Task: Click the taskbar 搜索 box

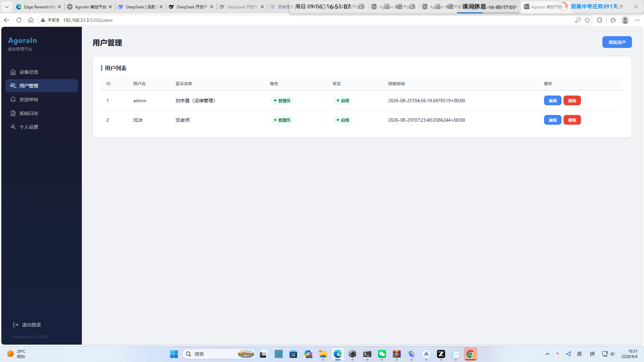Action: [x=219, y=354]
